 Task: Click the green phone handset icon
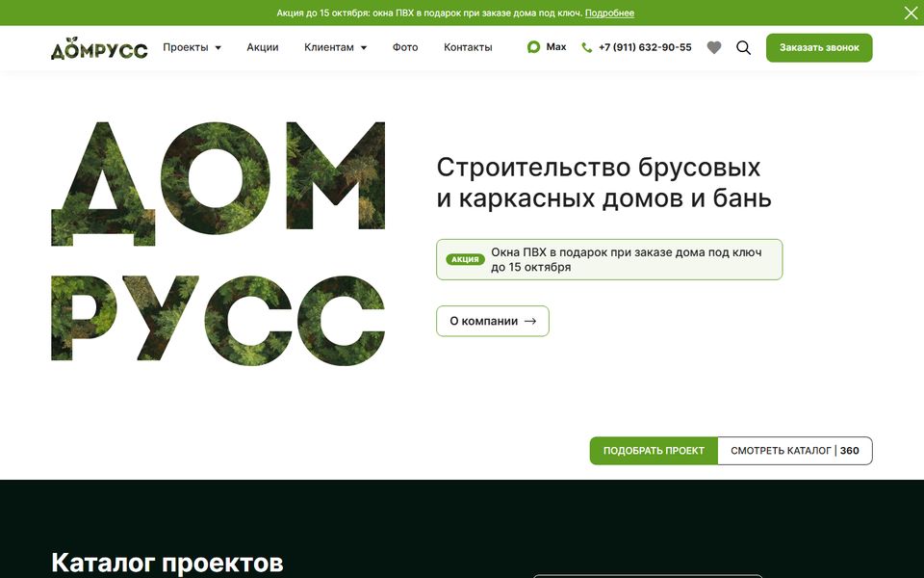pos(586,48)
